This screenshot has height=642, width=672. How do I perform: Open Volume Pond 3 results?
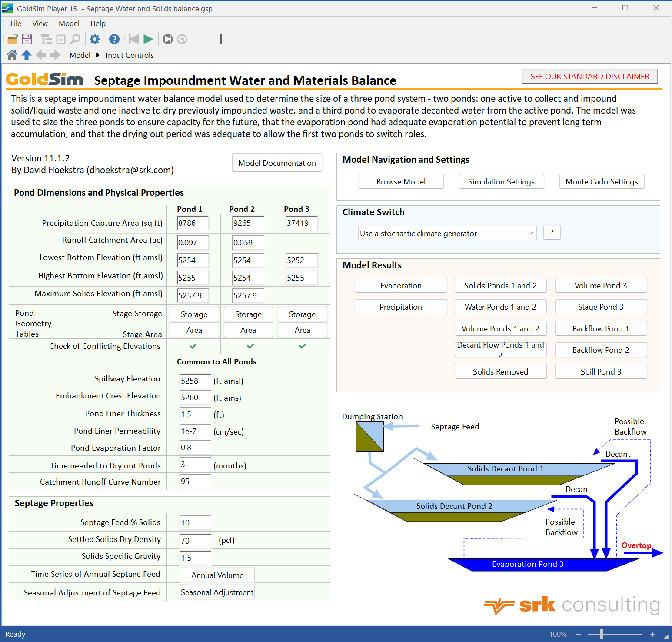click(x=601, y=285)
